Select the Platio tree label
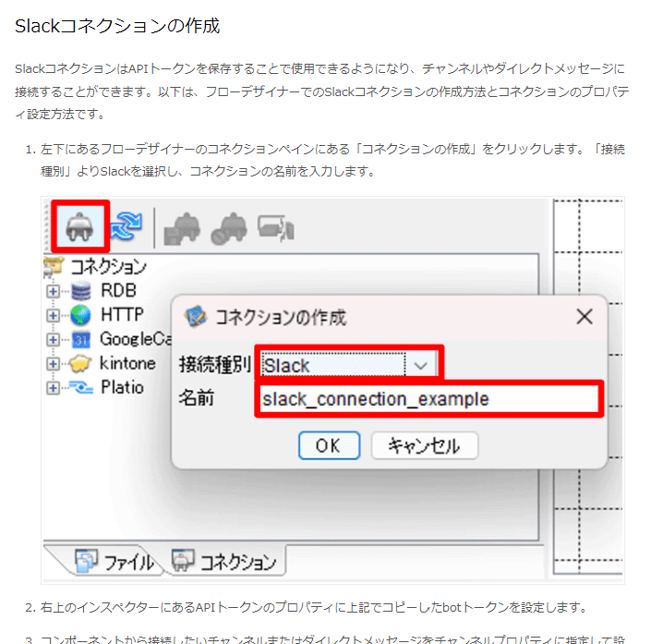 [x=122, y=387]
